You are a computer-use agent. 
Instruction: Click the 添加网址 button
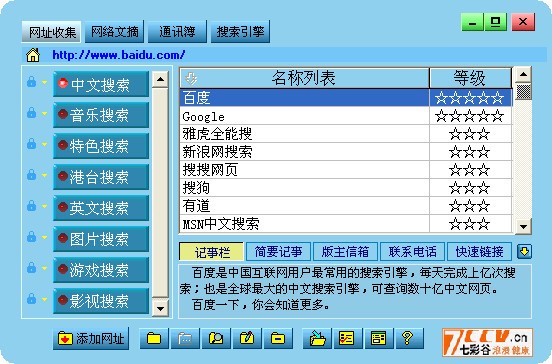[91, 339]
